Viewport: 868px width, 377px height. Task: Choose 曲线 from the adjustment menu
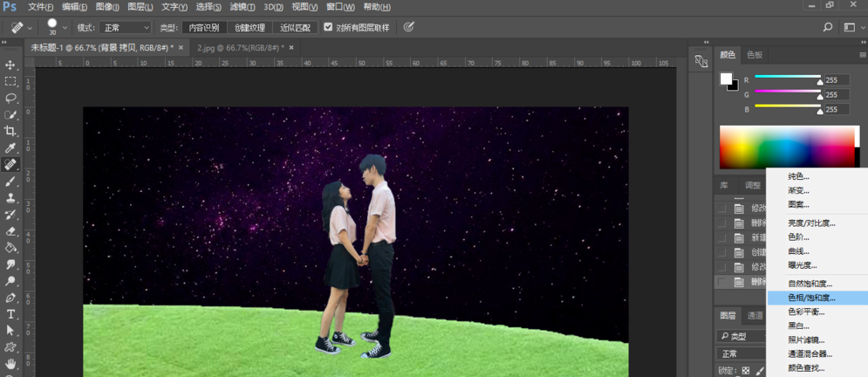coord(798,251)
